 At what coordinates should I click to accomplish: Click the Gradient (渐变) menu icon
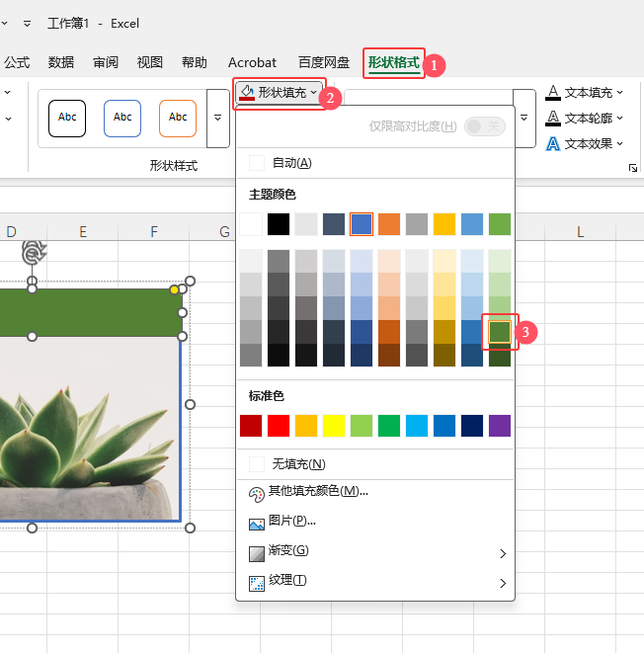click(x=257, y=551)
